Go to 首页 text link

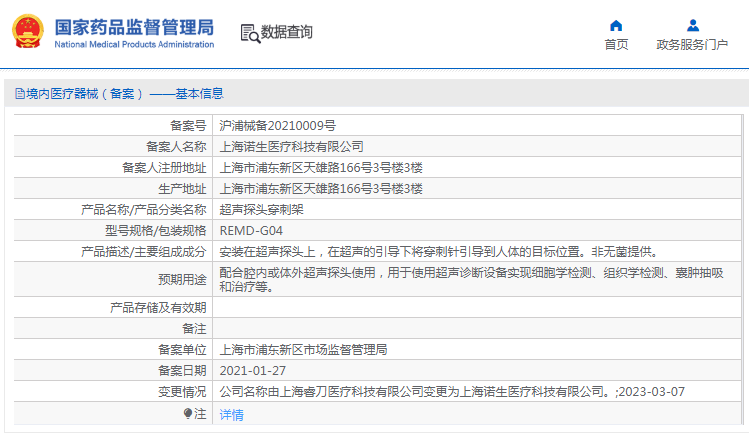click(616, 44)
